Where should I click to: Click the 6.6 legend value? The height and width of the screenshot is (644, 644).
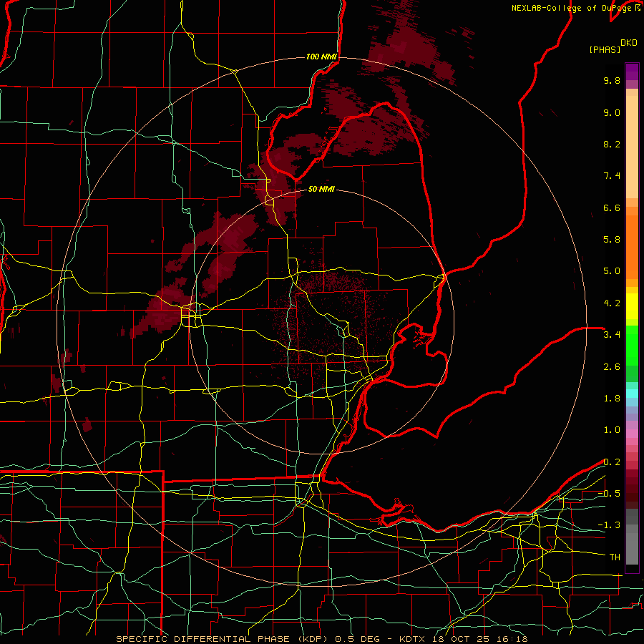612,208
